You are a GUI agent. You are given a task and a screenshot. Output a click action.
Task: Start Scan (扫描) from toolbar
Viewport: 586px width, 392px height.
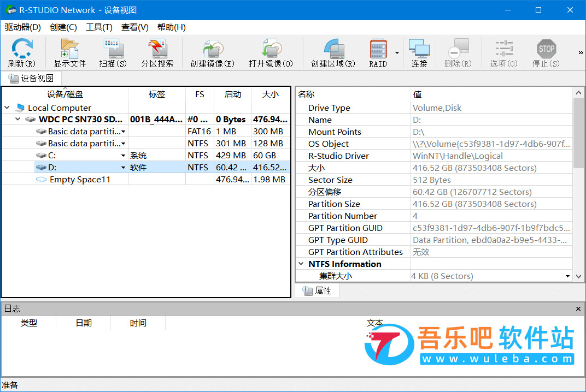click(x=113, y=52)
